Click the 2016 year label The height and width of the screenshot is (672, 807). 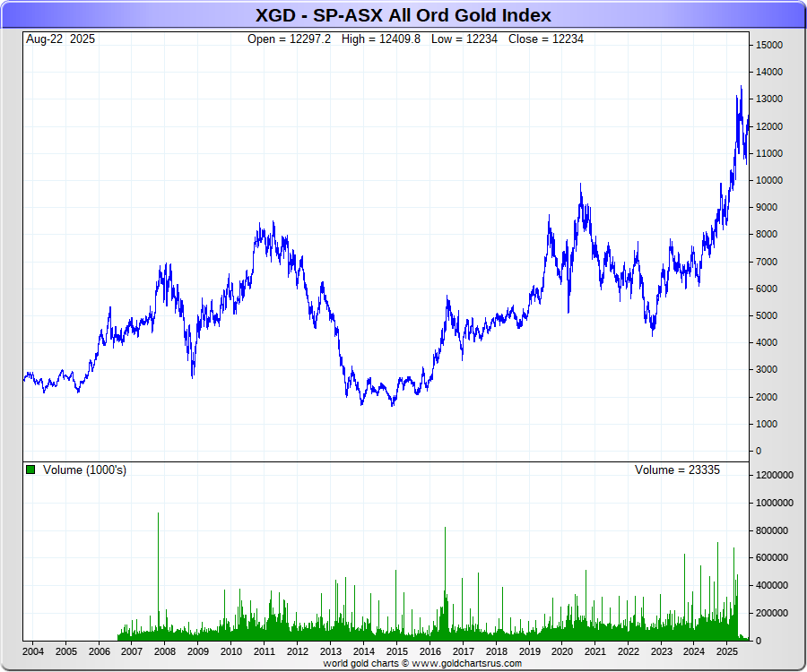click(x=430, y=651)
